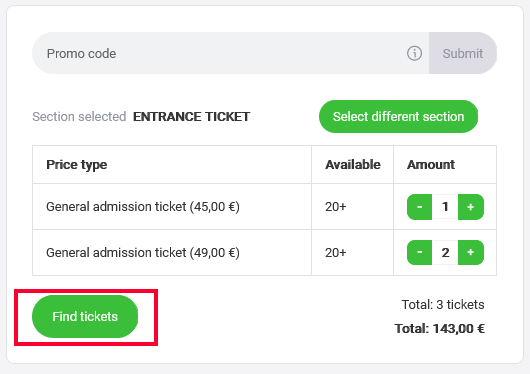The image size is (530, 374).
Task: Click the Available column header
Action: pyautogui.click(x=353, y=165)
